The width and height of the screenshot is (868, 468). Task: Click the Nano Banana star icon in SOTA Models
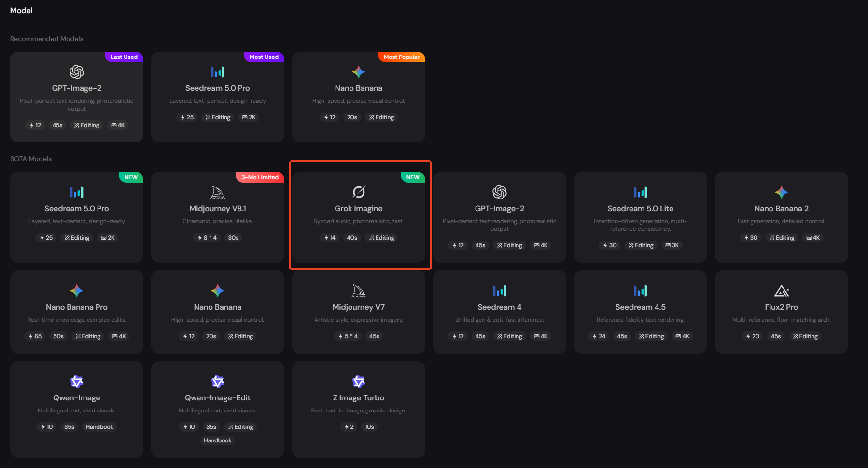[x=218, y=291]
